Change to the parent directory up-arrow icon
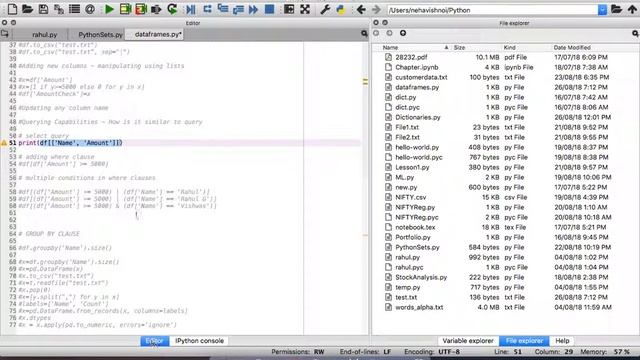The image size is (640, 360). coord(632,9)
